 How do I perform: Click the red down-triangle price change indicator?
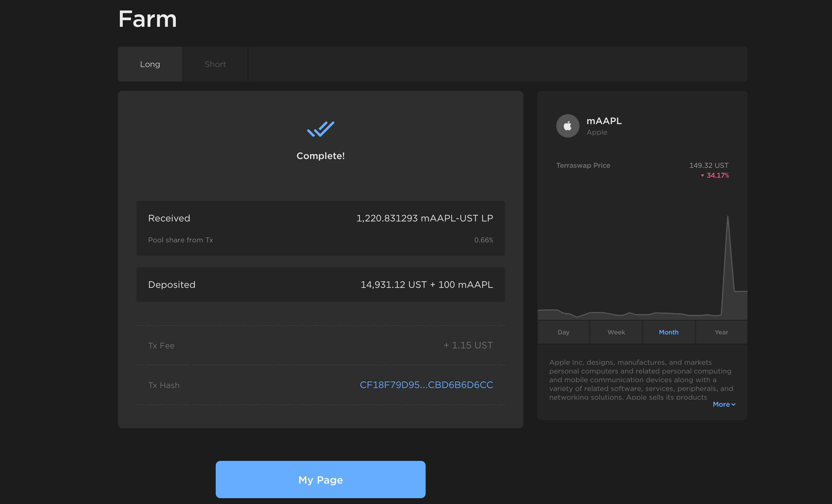[x=702, y=175]
